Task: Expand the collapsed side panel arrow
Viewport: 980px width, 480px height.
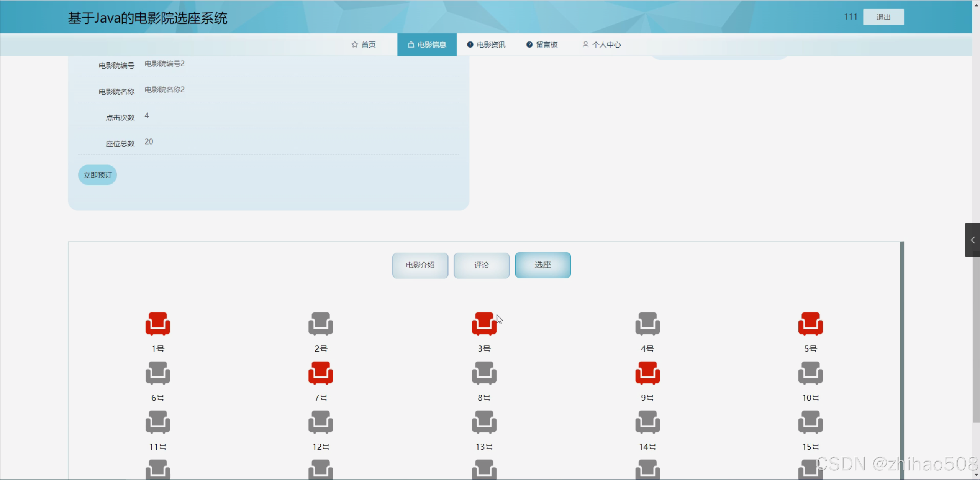Action: 972,240
